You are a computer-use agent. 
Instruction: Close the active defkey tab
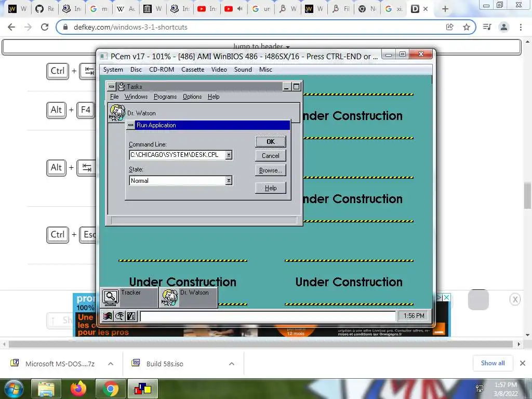point(426,9)
